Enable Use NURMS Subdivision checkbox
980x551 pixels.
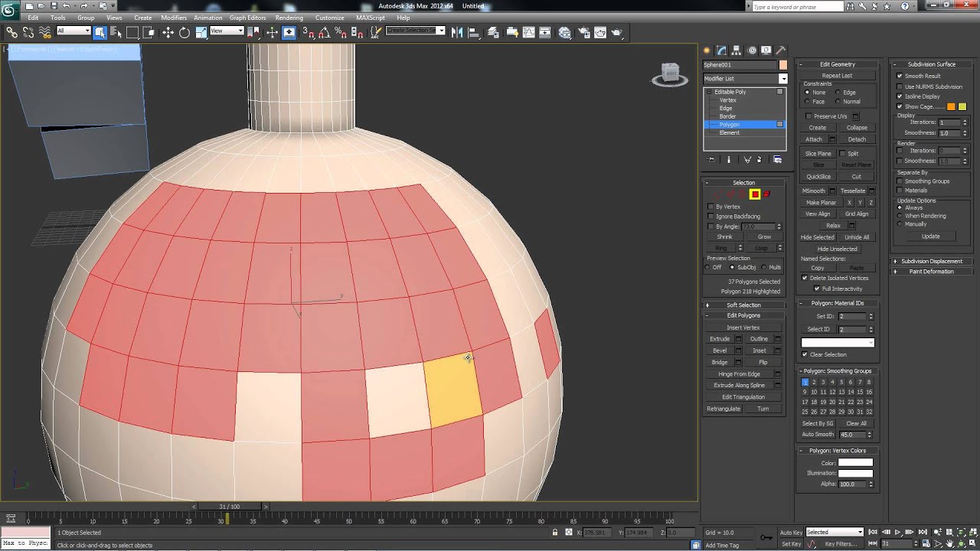point(900,86)
